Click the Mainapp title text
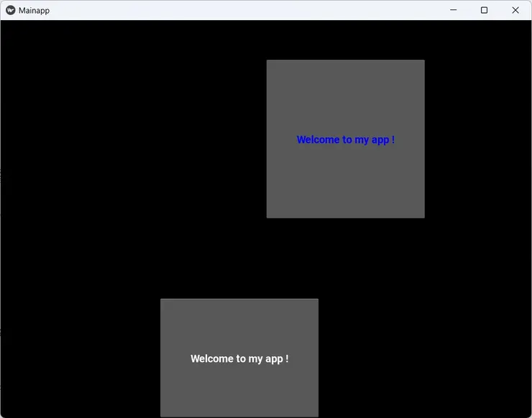This screenshot has height=418, width=532. pyautogui.click(x=34, y=11)
